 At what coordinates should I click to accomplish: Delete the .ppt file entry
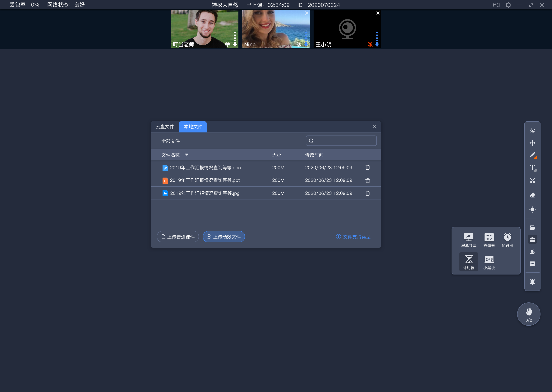367,180
